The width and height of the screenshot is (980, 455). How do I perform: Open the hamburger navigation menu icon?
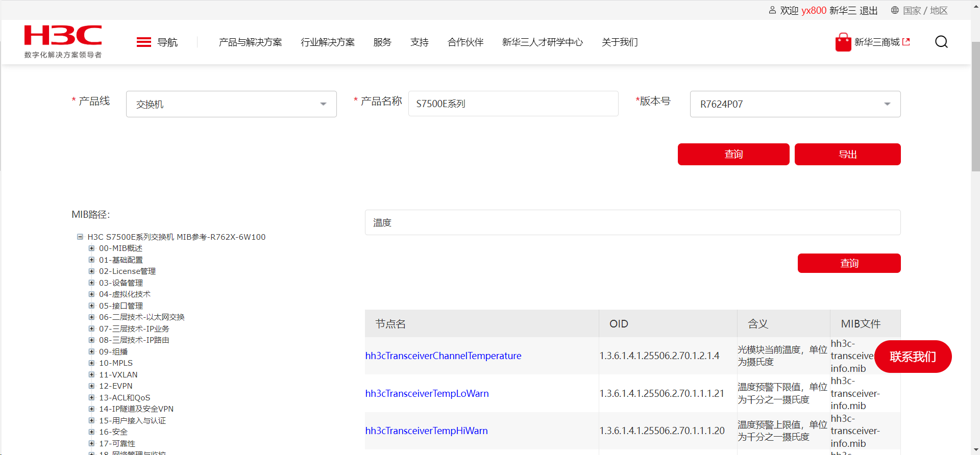tap(144, 42)
